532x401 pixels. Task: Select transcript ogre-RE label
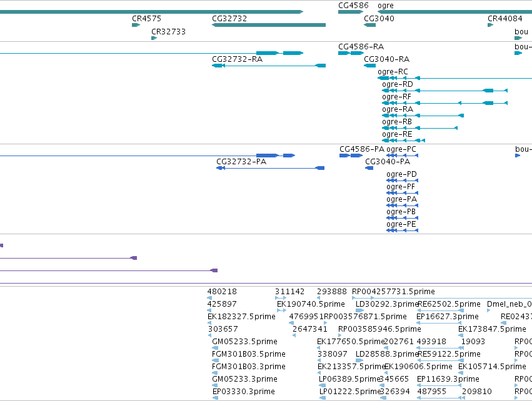click(397, 134)
